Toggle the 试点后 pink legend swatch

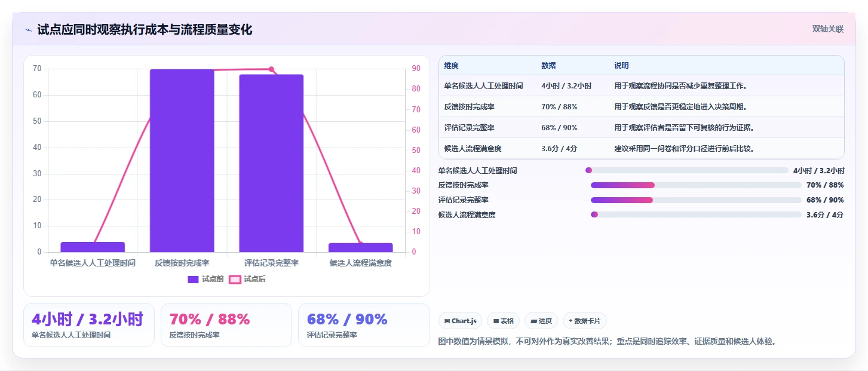[235, 279]
